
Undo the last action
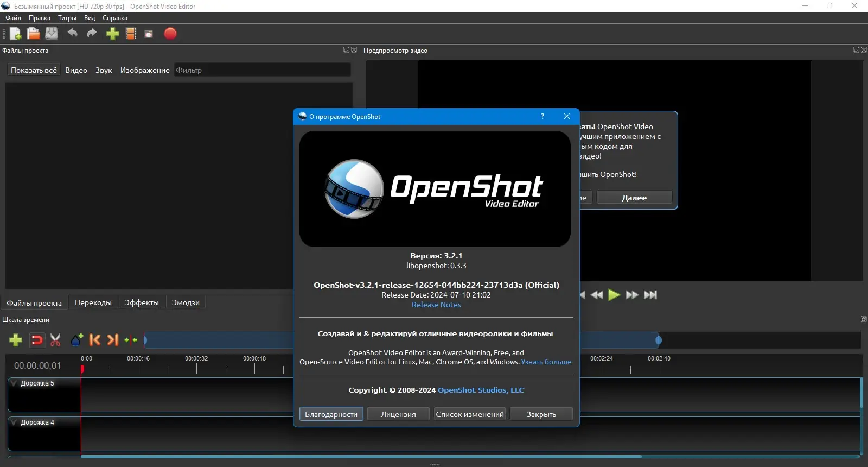tap(72, 34)
